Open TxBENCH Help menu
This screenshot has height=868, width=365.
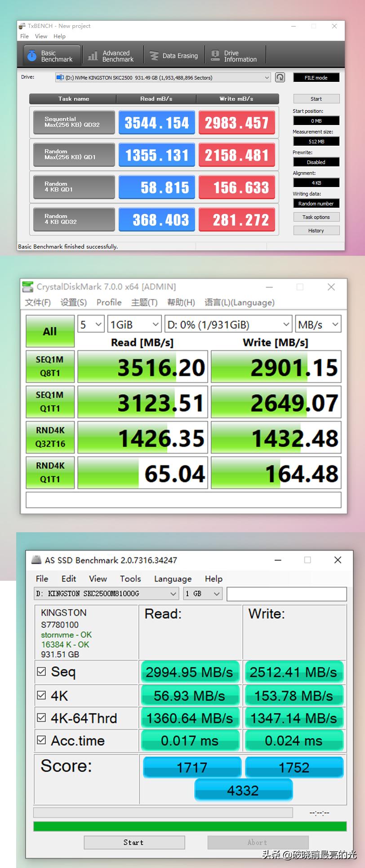pos(59,36)
